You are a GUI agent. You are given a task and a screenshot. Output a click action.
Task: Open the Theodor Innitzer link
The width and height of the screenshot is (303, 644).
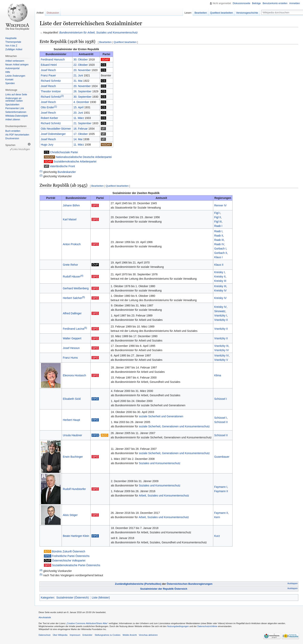click(51, 92)
